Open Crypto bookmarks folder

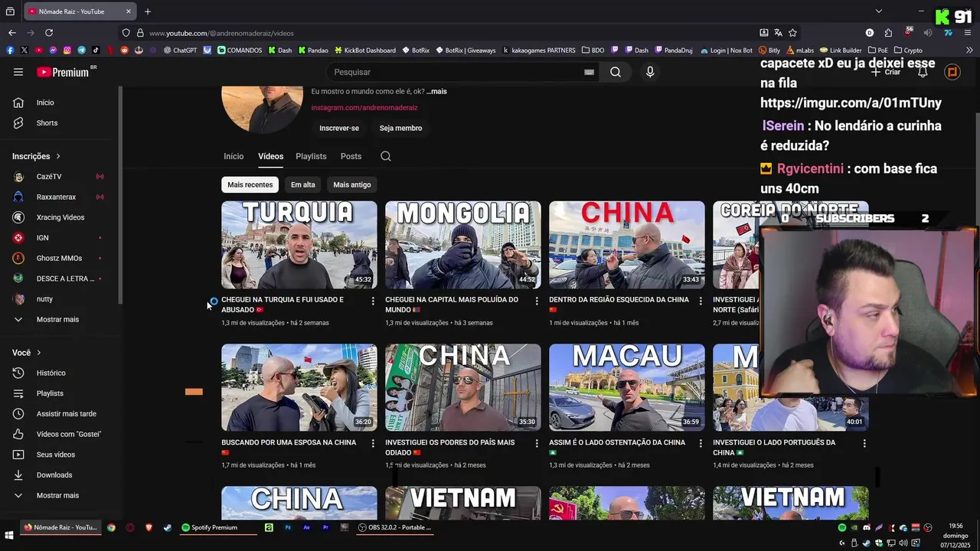pyautogui.click(x=908, y=51)
